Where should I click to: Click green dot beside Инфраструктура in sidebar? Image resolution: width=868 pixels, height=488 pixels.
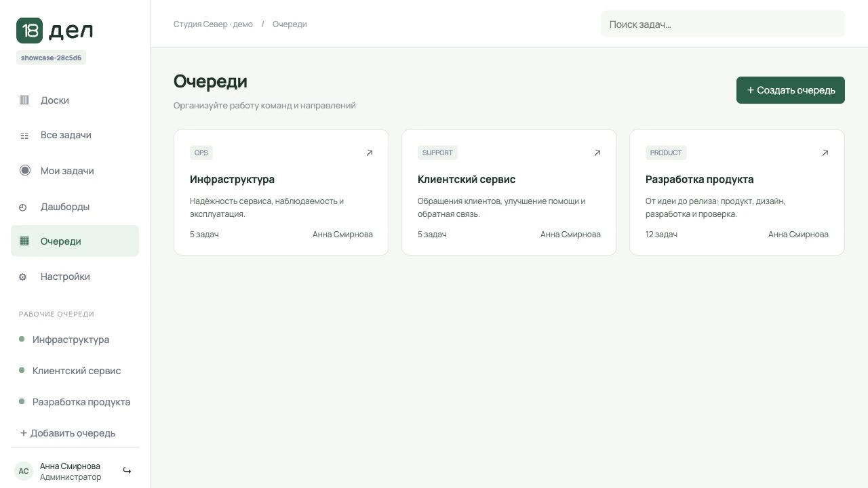point(22,339)
